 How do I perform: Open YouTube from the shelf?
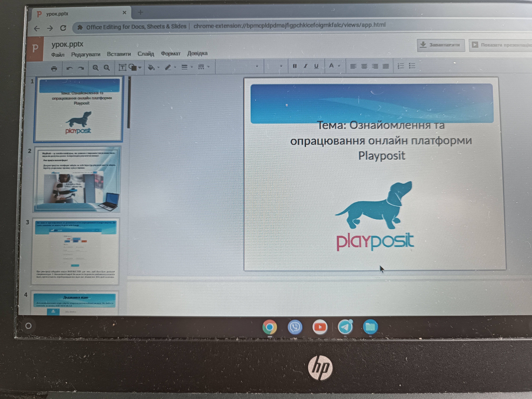(320, 327)
